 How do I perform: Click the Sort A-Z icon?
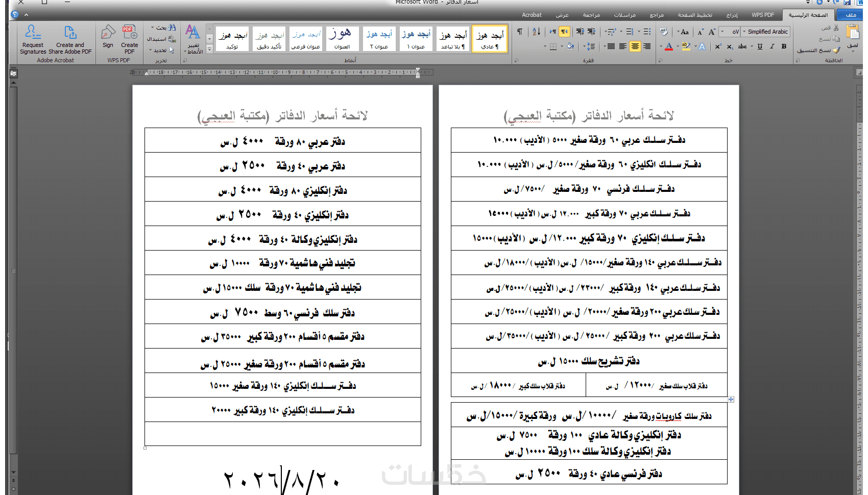click(536, 32)
